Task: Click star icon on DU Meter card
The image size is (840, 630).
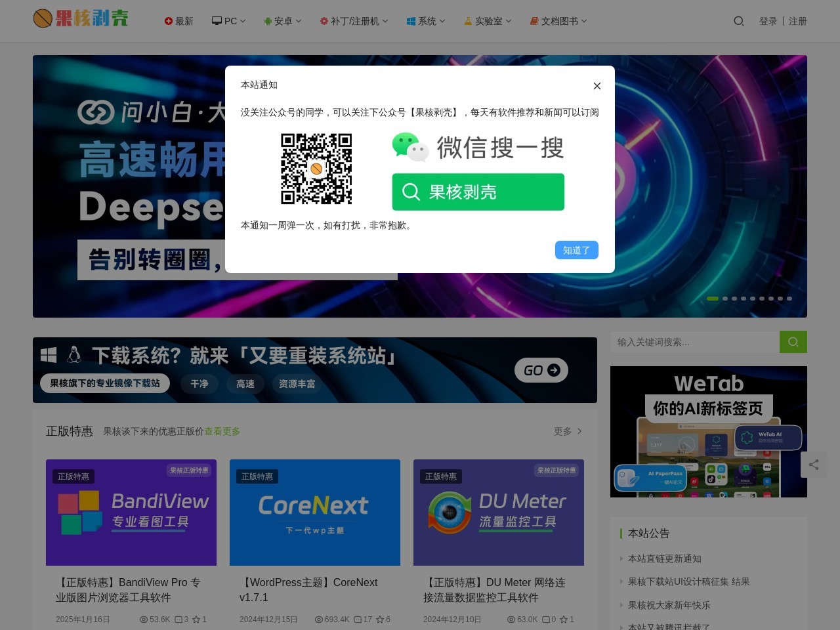Action: pyautogui.click(x=564, y=619)
